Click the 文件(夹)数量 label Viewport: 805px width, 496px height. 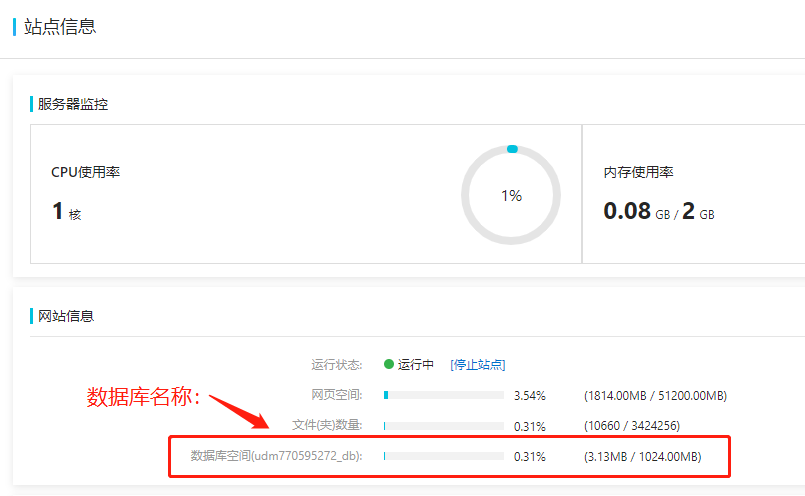327,425
